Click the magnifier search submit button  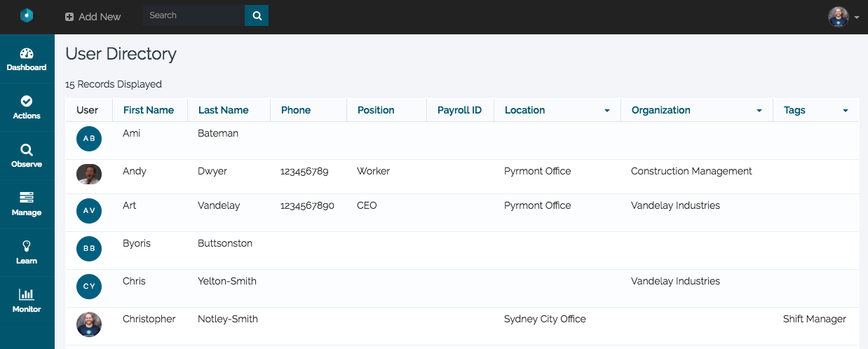coord(257,15)
